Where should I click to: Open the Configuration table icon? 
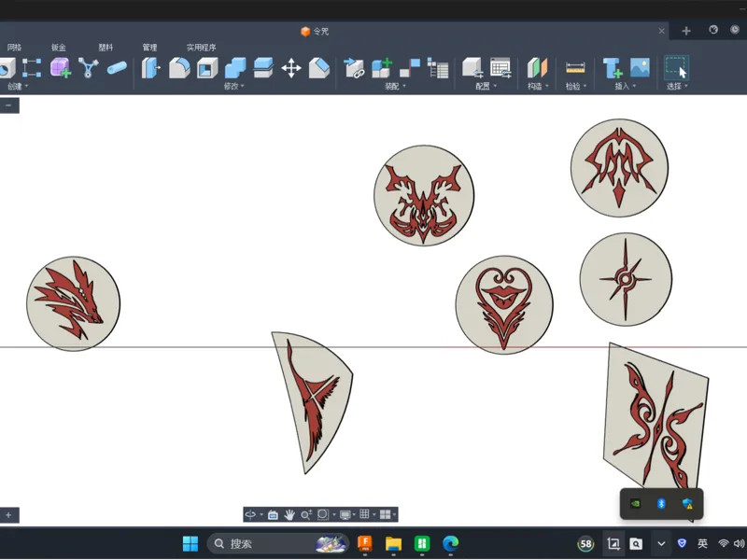[x=500, y=67]
